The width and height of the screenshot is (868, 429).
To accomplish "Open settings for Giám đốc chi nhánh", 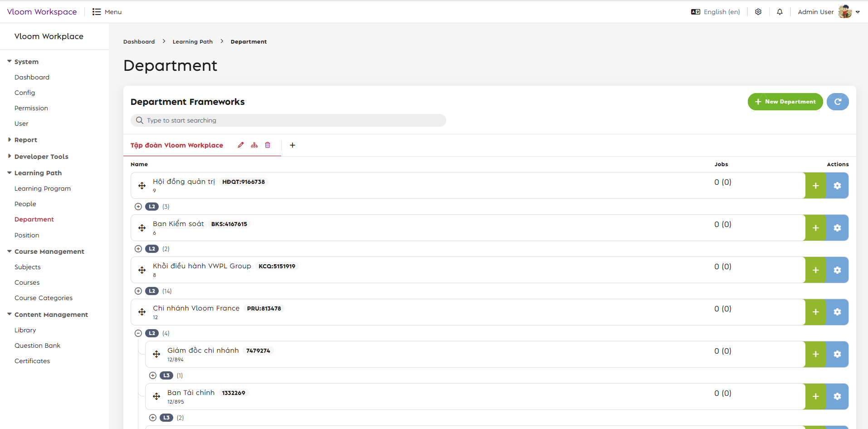I will click(x=837, y=354).
